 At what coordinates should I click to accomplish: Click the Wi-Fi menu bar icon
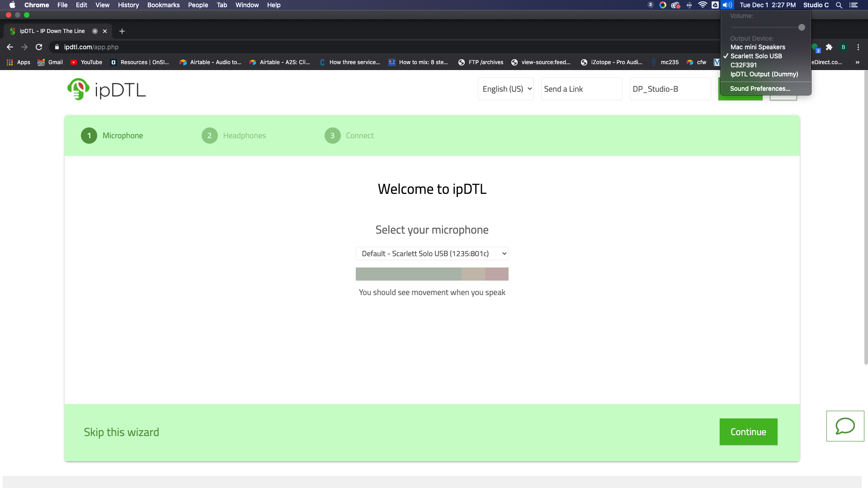[703, 5]
